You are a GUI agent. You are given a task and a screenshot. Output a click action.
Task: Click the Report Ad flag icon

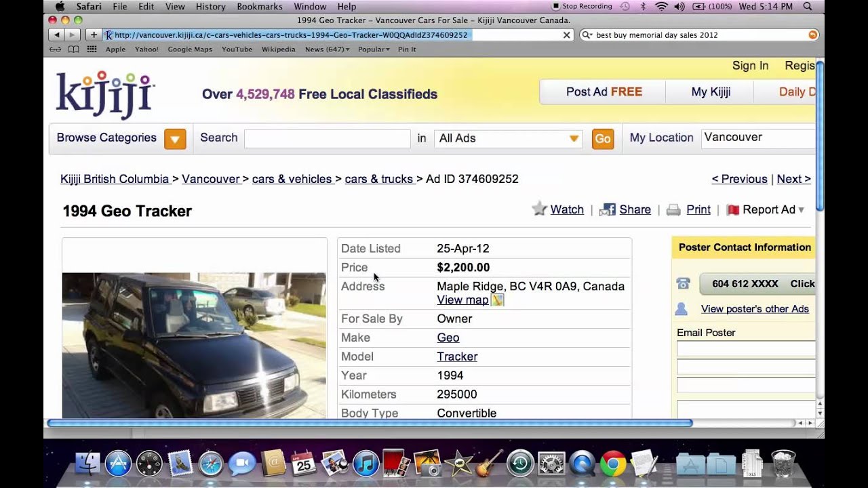point(732,210)
